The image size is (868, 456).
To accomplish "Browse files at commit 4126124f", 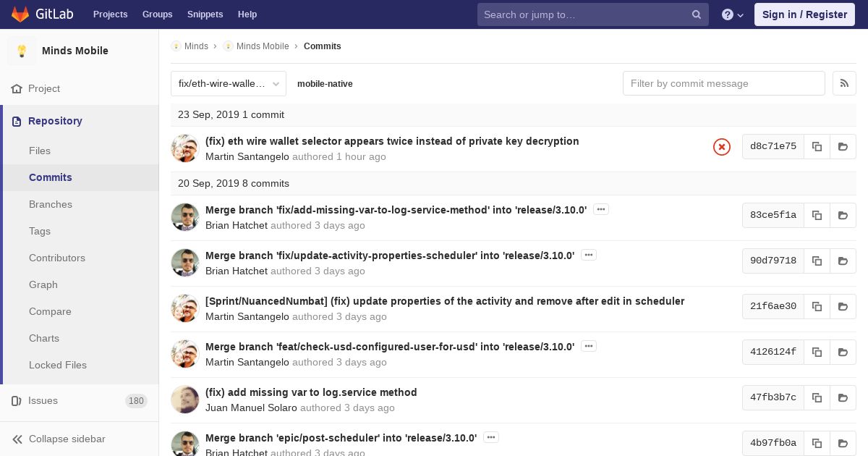I will coord(843,352).
